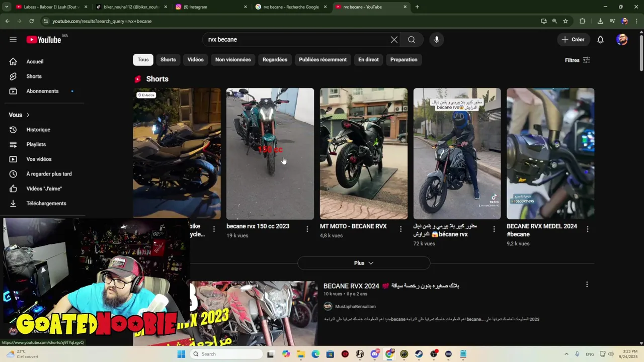Select the Regardées filter chip

tap(275, 60)
